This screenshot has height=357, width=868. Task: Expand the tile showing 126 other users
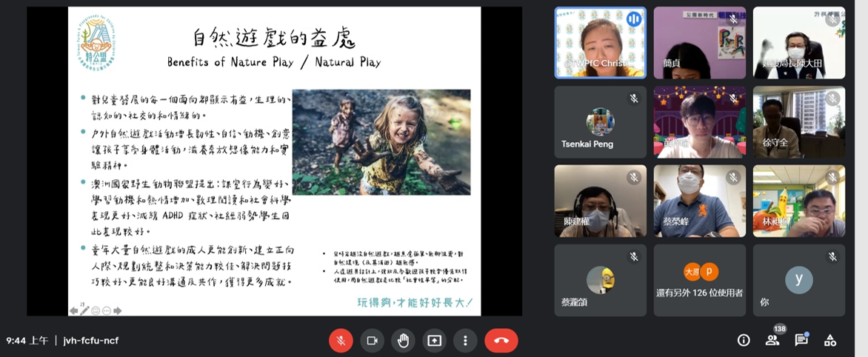tap(699, 280)
